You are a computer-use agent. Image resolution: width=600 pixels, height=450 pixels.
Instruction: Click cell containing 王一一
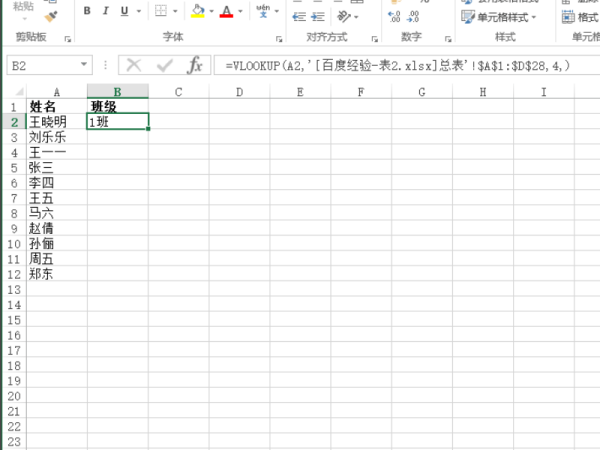click(x=57, y=152)
